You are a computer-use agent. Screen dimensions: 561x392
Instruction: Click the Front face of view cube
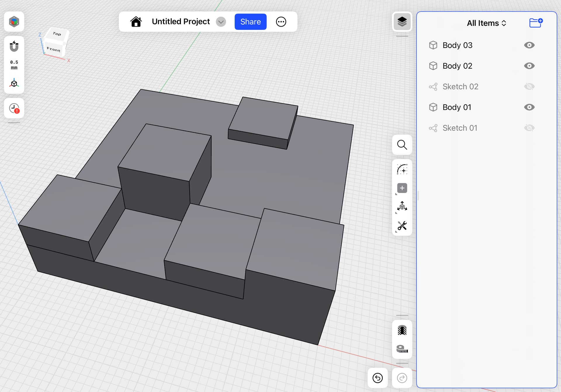(53, 49)
